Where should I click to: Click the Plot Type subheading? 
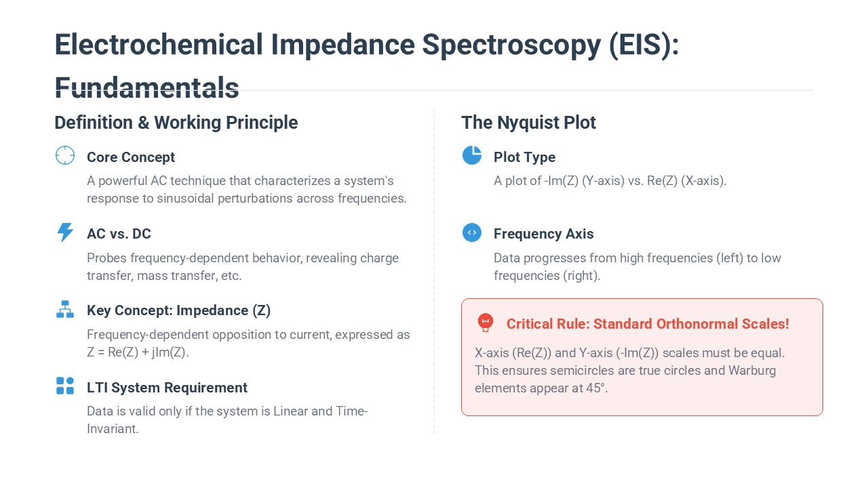coord(524,157)
